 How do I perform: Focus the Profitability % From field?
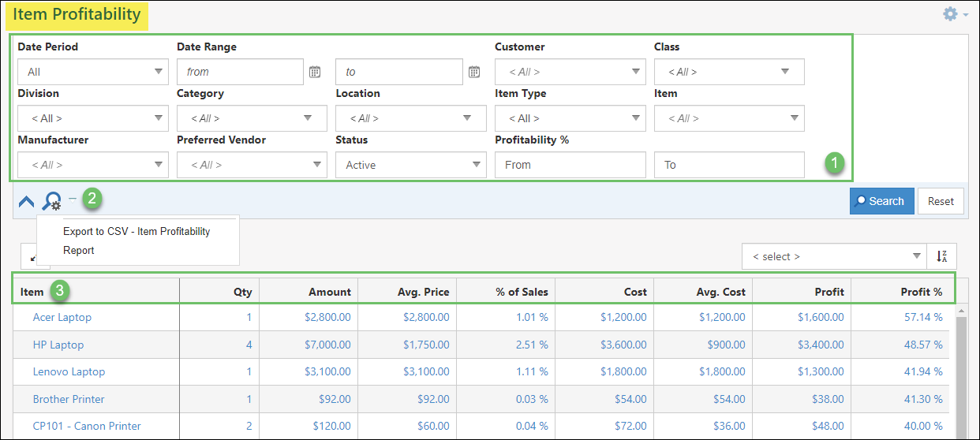click(570, 165)
